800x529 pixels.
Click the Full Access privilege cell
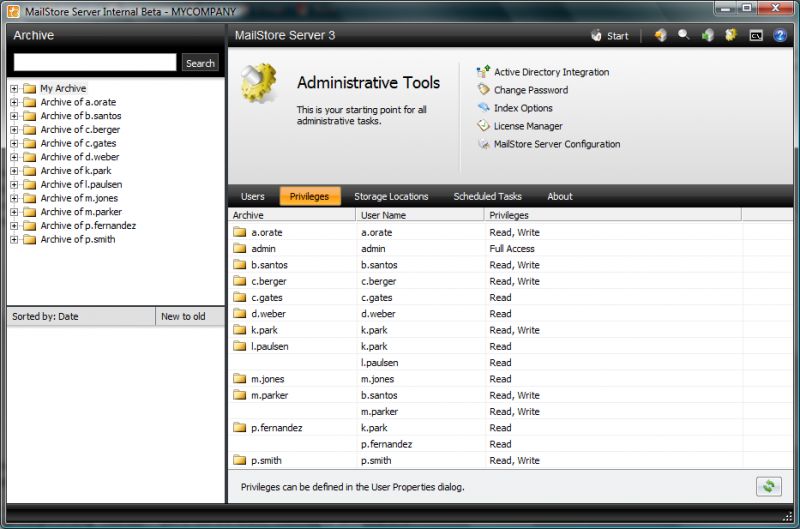pyautogui.click(x=512, y=248)
